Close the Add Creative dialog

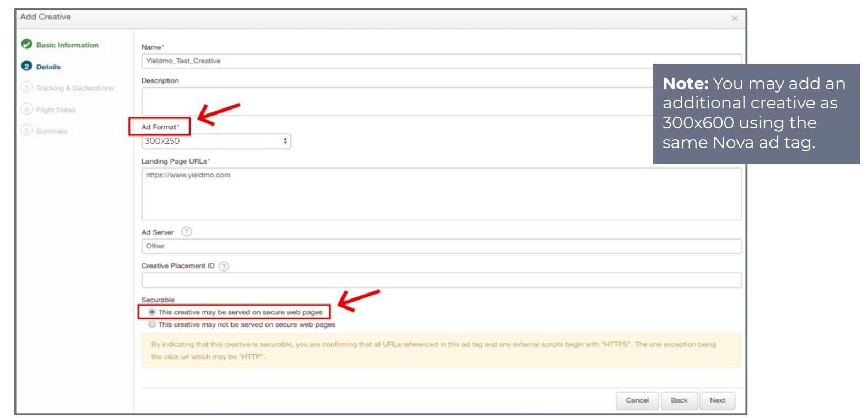[734, 19]
